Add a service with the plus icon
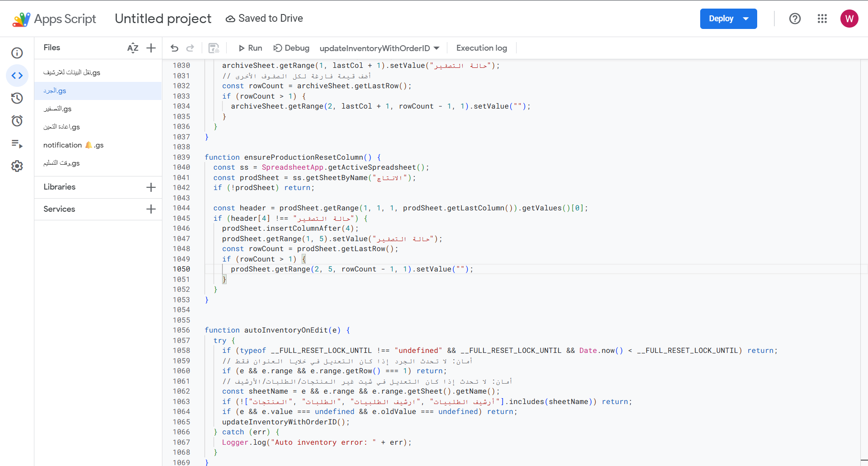The image size is (868, 466). tap(151, 209)
